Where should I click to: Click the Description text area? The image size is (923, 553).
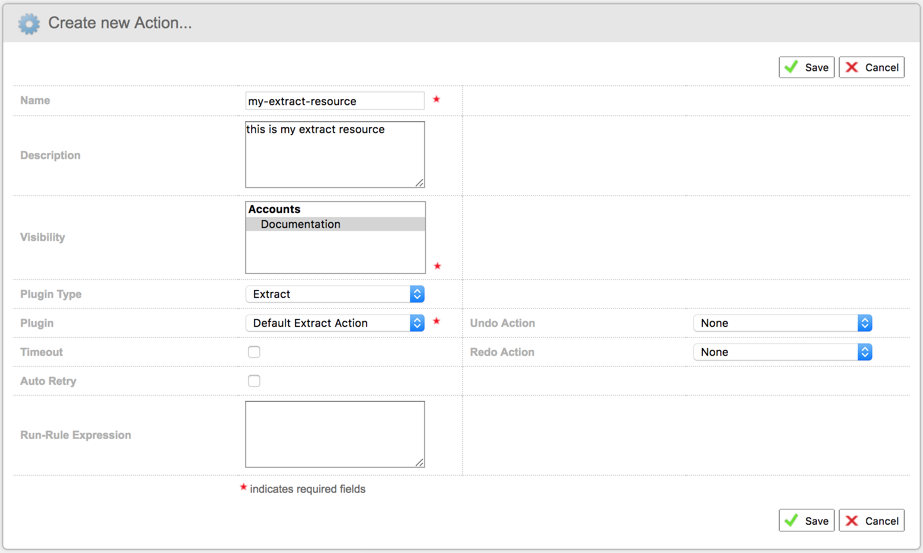click(334, 154)
